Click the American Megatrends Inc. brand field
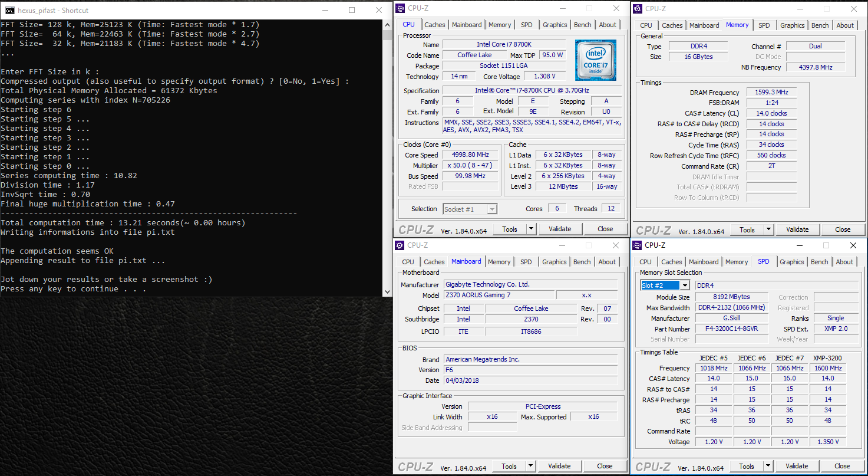Image resolution: width=868 pixels, height=476 pixels. pyautogui.click(x=530, y=359)
